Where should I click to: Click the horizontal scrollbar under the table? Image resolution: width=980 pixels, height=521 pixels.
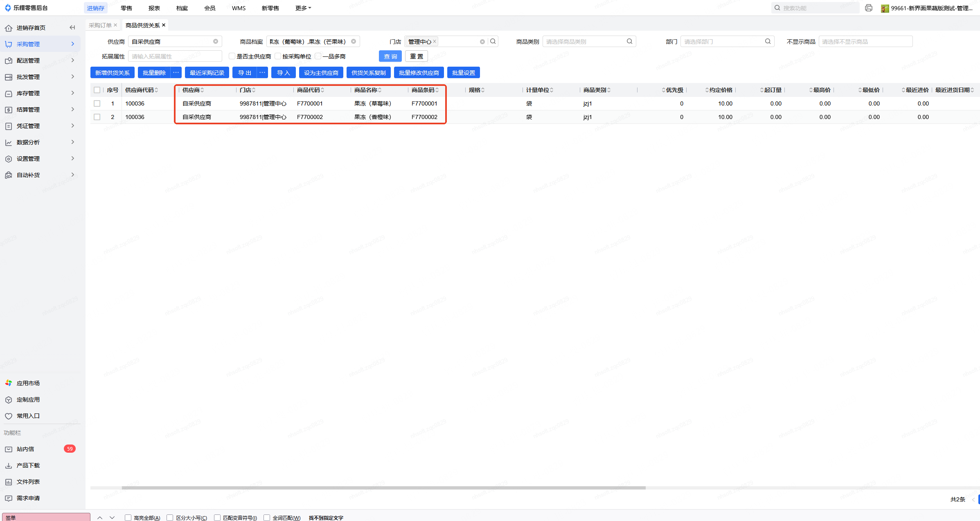(383, 487)
